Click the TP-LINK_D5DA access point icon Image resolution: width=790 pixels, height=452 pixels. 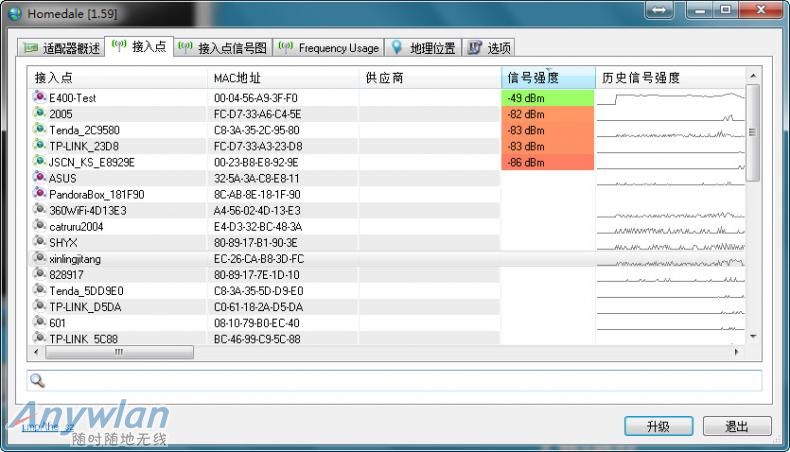coord(39,306)
